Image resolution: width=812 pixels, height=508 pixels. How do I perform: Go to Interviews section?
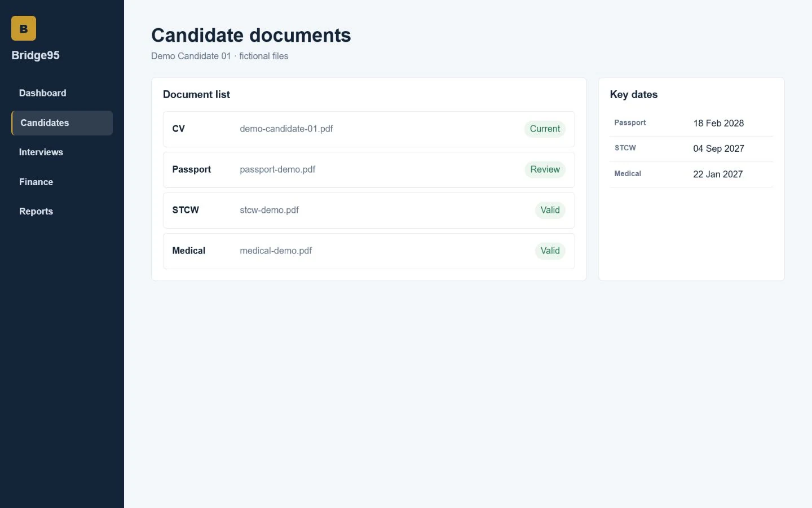[x=62, y=152]
